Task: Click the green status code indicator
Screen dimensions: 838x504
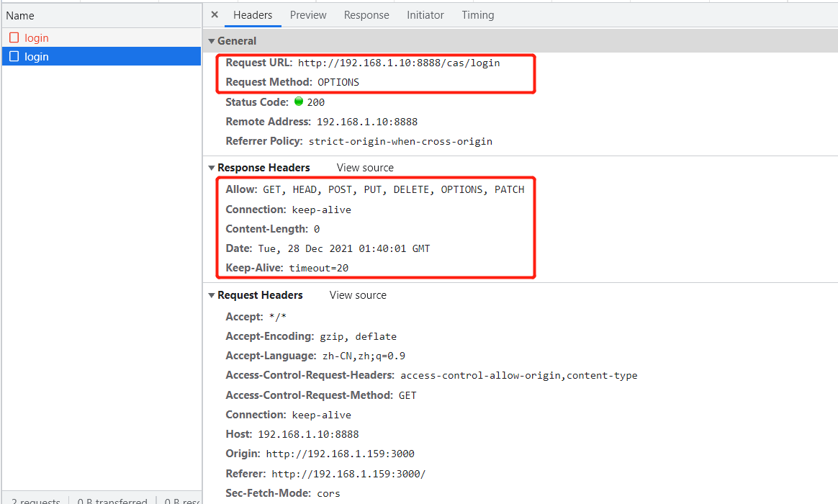Action: [x=299, y=101]
